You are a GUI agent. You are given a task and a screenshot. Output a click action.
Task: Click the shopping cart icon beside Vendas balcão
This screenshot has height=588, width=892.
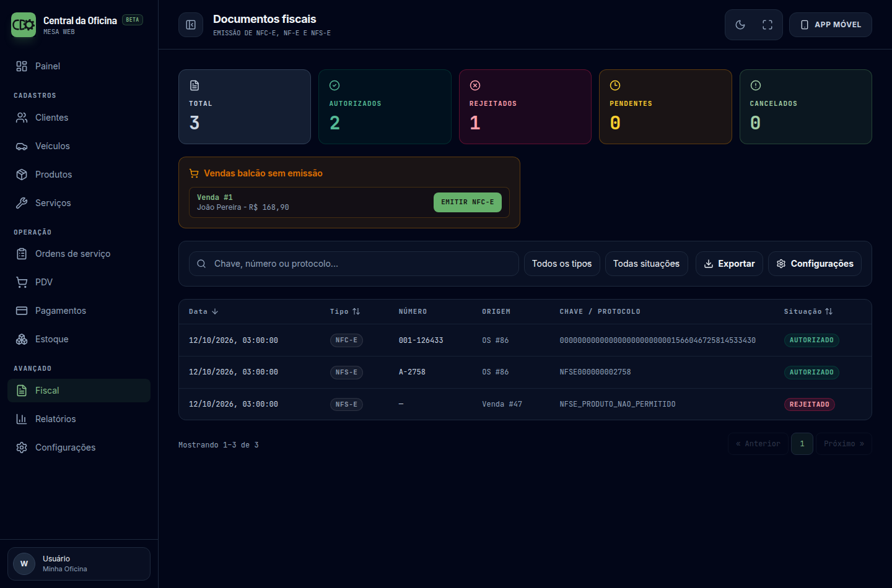point(194,173)
